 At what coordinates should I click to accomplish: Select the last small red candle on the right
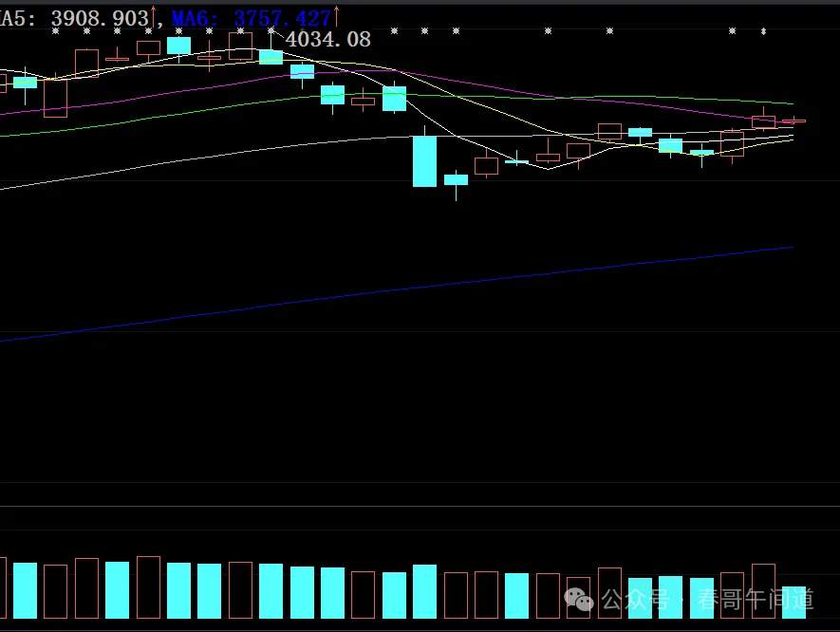[793, 121]
